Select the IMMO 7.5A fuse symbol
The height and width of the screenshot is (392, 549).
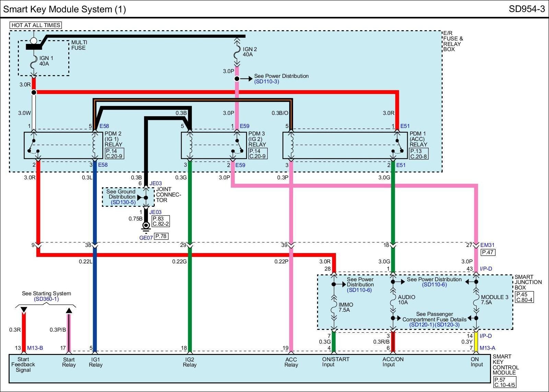pyautogui.click(x=334, y=307)
